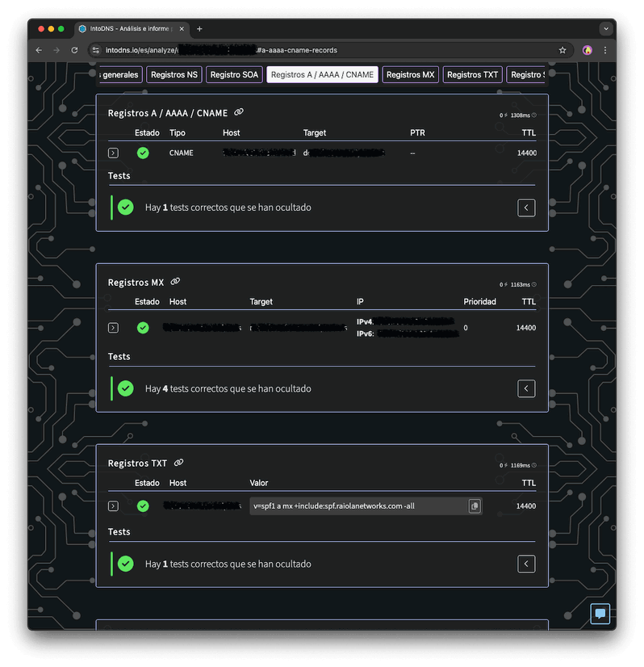The width and height of the screenshot is (644, 667).
Task: Expand the SPF TXT record row
Action: [113, 506]
